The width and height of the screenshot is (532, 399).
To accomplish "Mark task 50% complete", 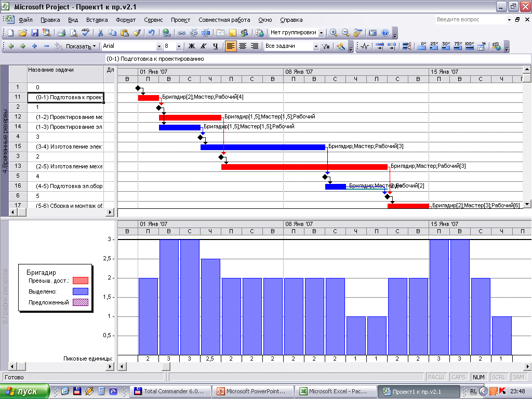I will [446, 46].
